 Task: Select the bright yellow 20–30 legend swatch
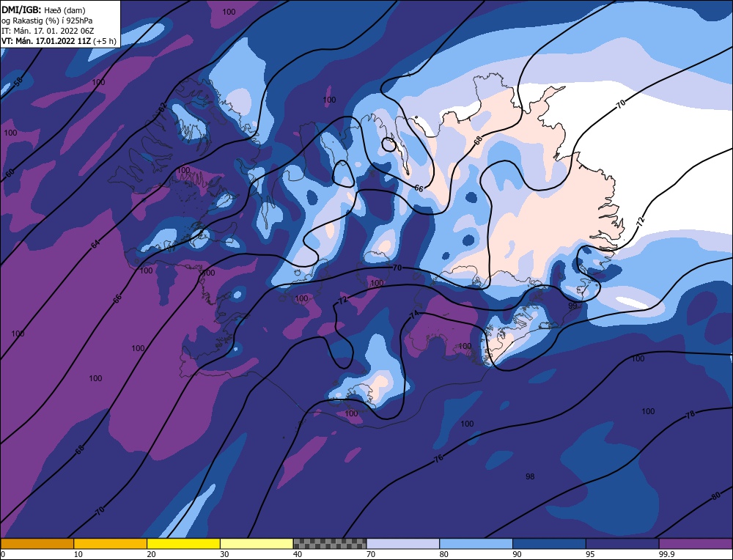(183, 543)
